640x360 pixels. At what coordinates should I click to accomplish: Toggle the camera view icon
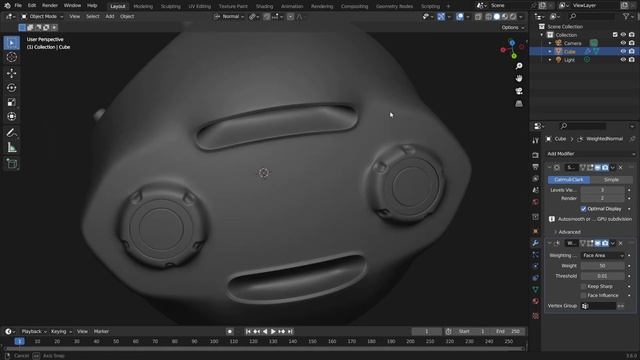point(519,91)
